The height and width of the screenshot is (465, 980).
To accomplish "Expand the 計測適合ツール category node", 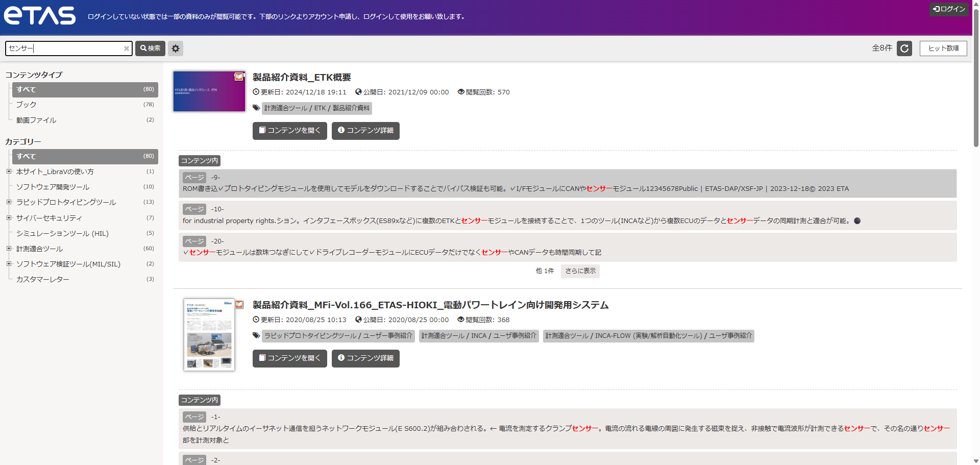I will point(9,249).
